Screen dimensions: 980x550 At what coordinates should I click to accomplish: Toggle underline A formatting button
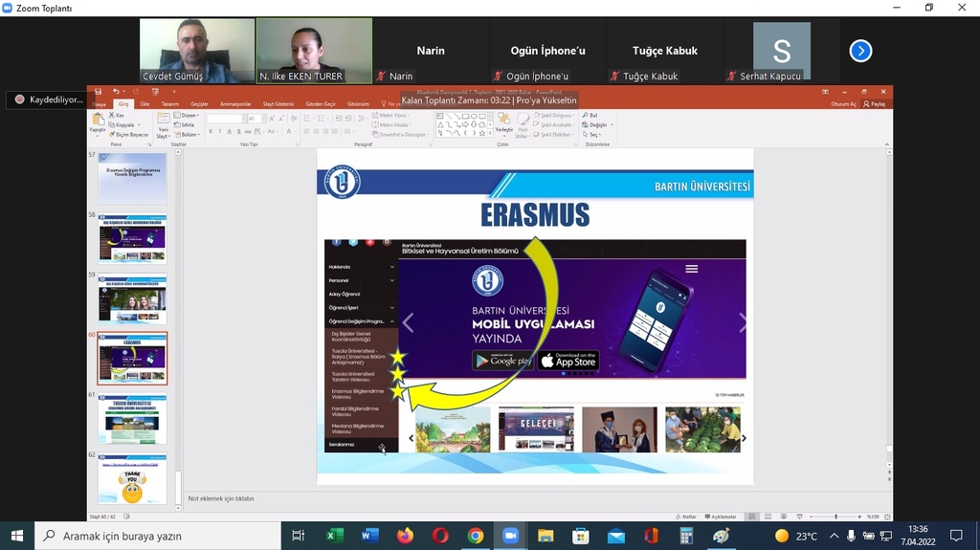click(230, 131)
